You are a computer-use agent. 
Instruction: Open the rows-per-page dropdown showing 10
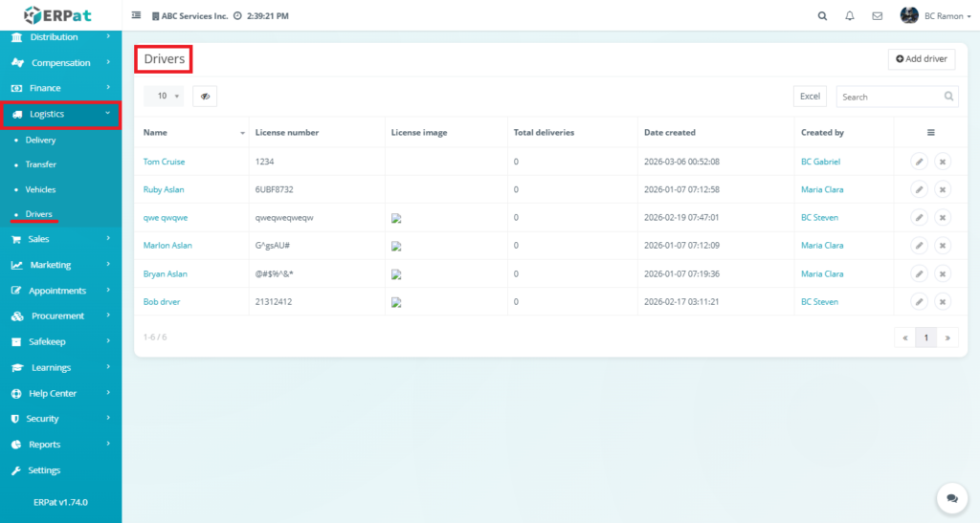click(x=164, y=97)
